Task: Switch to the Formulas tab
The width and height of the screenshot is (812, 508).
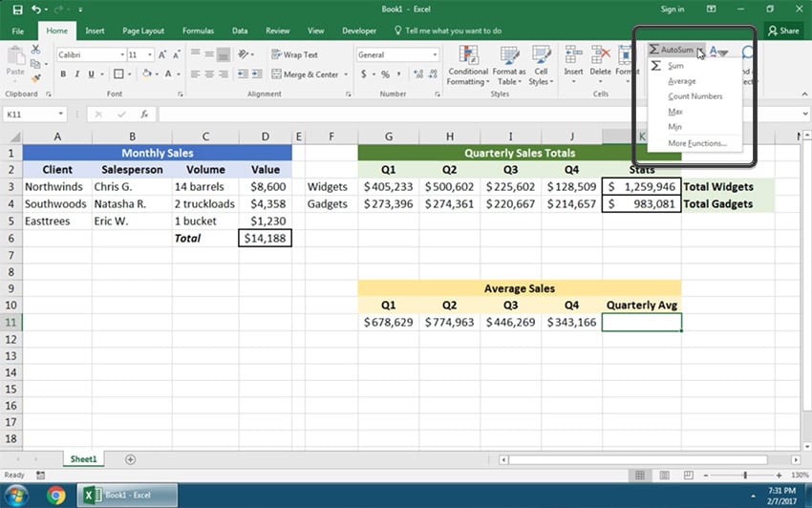Action: (x=198, y=31)
